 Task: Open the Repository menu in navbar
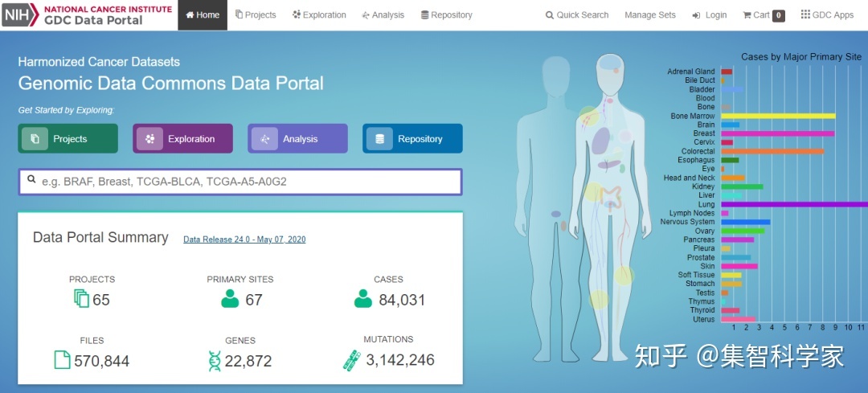point(447,15)
